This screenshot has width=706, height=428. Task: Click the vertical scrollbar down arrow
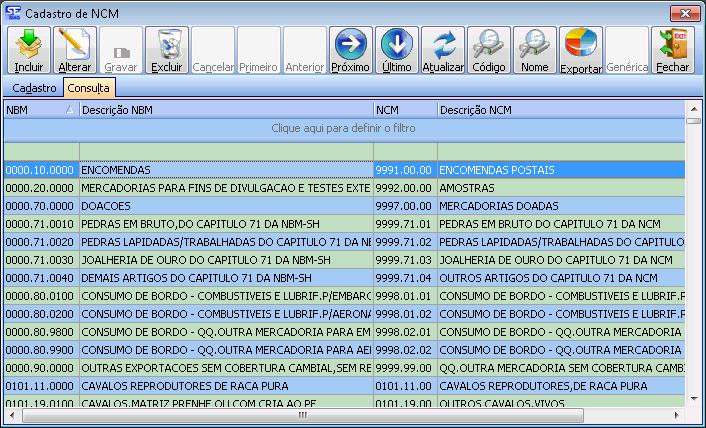(x=694, y=402)
